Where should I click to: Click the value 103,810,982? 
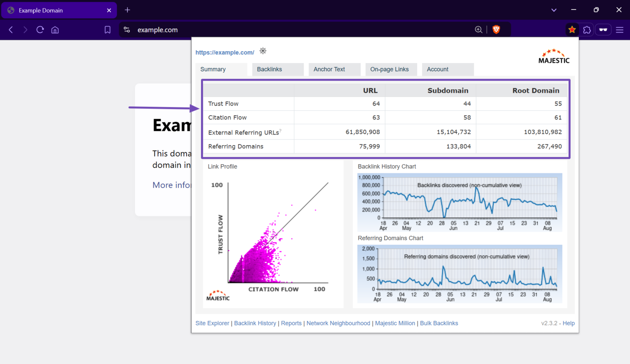[543, 132]
